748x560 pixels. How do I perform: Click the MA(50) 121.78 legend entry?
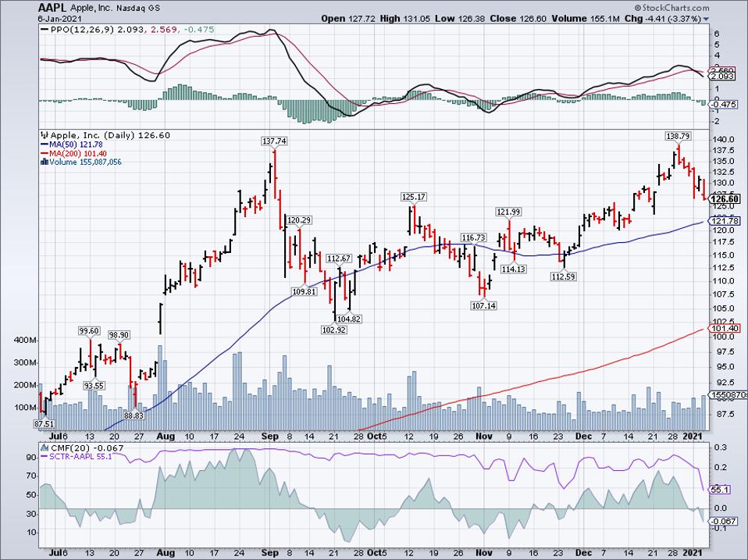click(72, 144)
